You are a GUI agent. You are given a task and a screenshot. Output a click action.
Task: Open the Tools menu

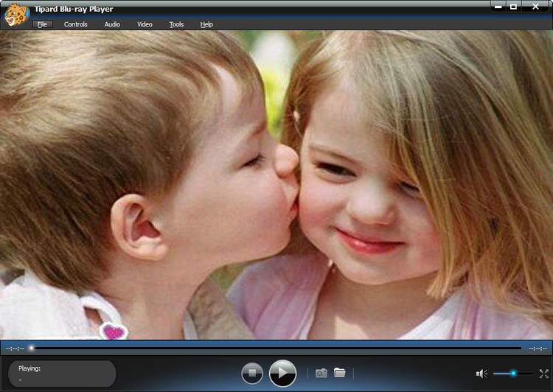(x=176, y=24)
